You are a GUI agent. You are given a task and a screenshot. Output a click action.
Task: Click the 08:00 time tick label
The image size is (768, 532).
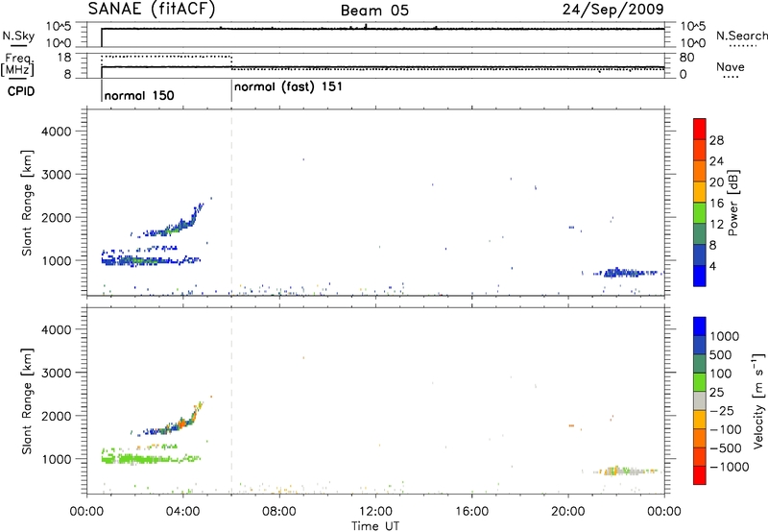pos(279,512)
